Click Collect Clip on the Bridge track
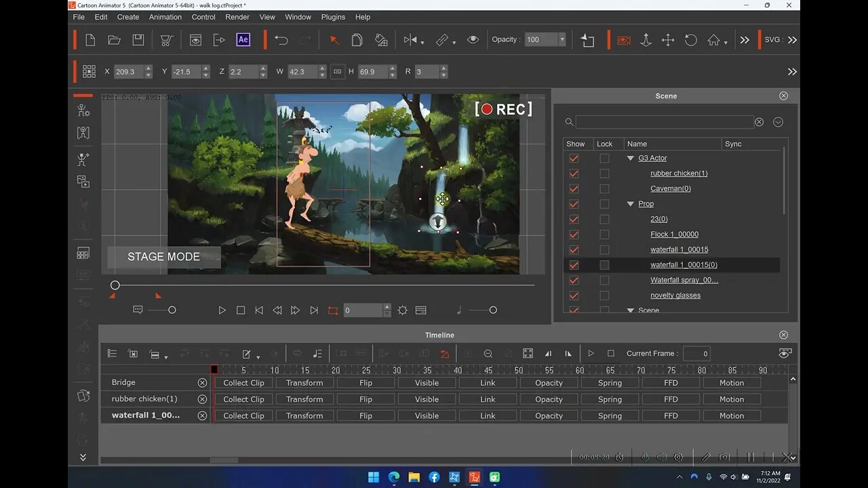This screenshot has width=868, height=488. coord(243,383)
